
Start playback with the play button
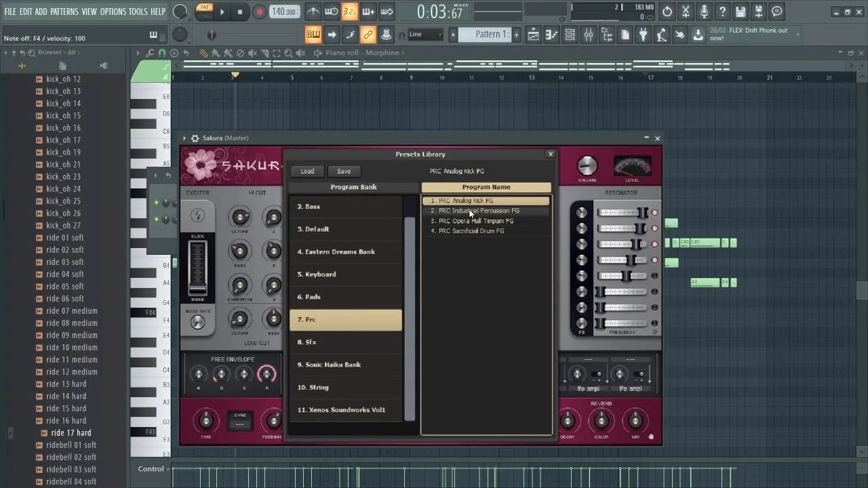coord(222,12)
